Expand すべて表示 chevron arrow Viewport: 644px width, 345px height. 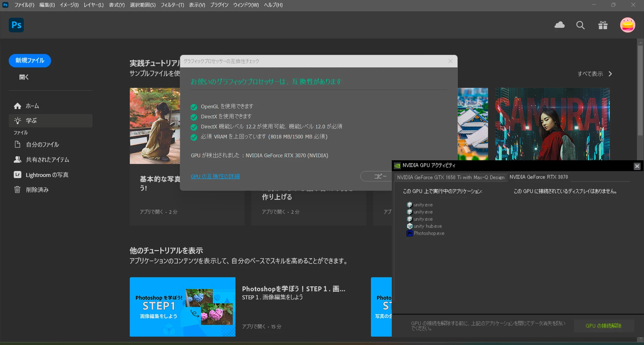tap(610, 74)
